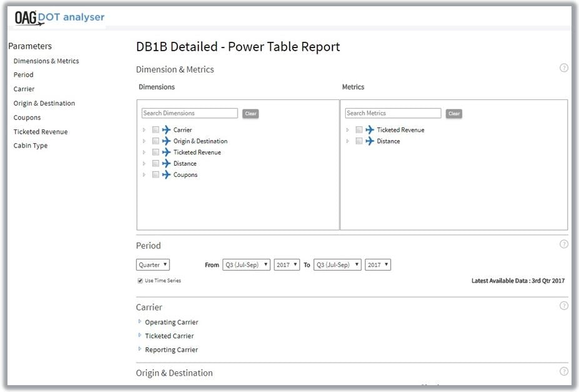The height and width of the screenshot is (392, 579).
Task: Click the OAG DOT analyser logo
Action: click(59, 18)
